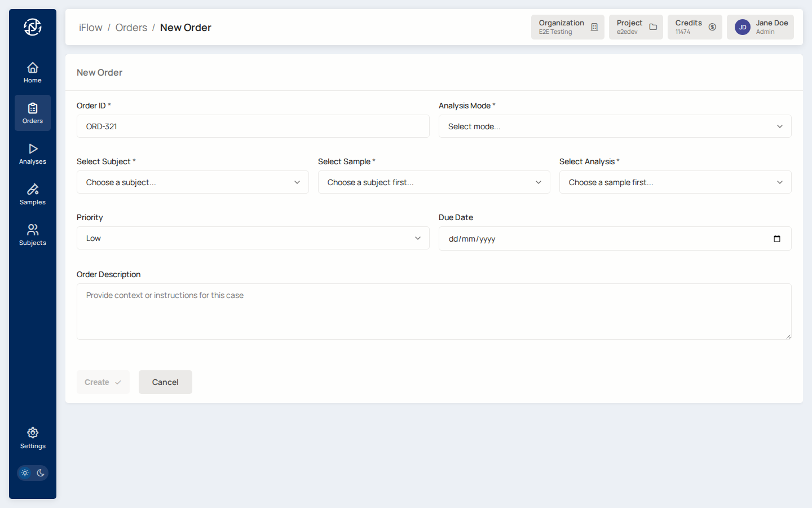Open the Analyses section
The height and width of the screenshot is (508, 812).
click(33, 154)
